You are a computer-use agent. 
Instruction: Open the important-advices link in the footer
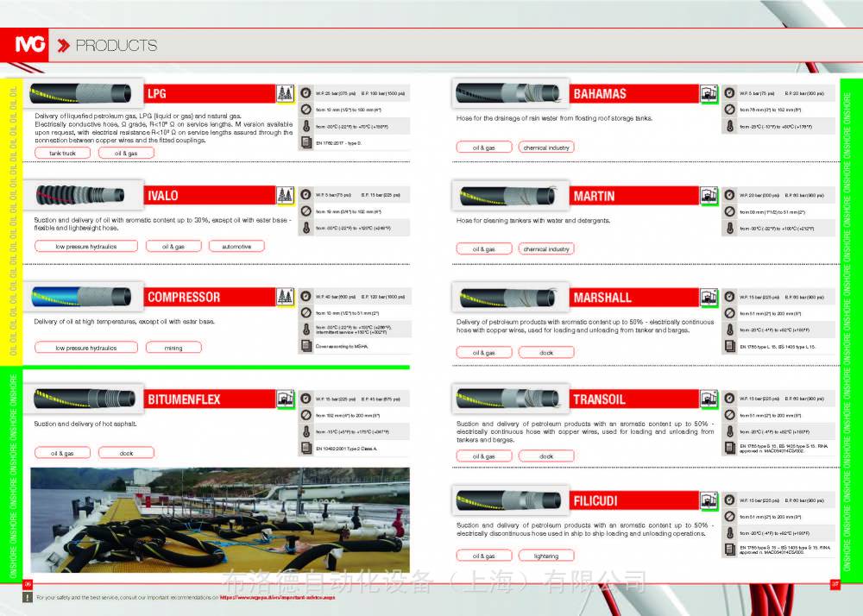pos(275,596)
